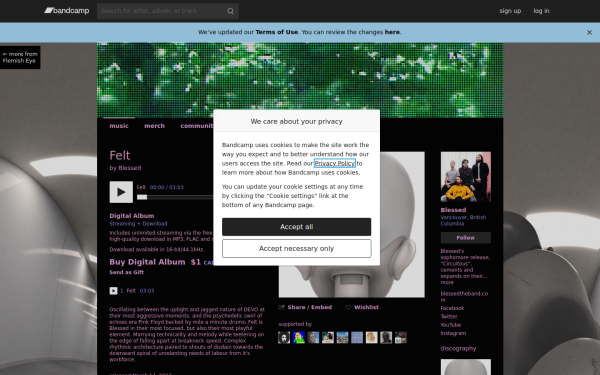Dismiss the Terms of Use banner
Screen dimensions: 600x375
[589, 33]
